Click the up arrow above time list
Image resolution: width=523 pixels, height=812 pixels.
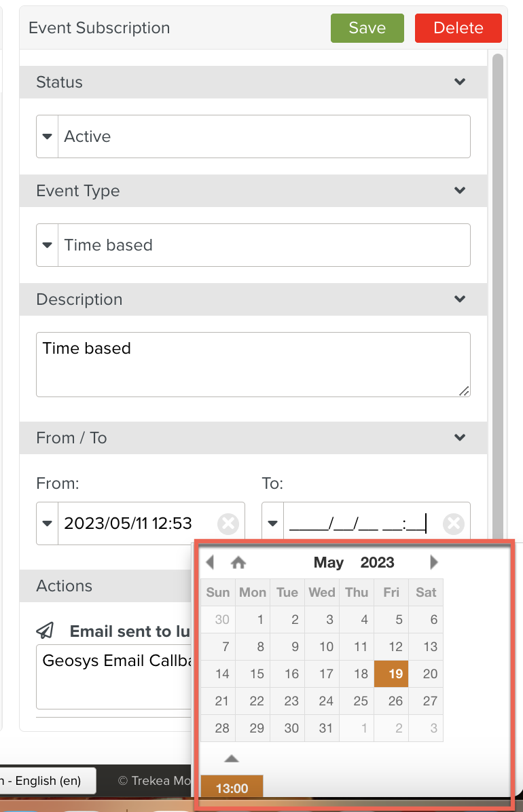[231, 758]
